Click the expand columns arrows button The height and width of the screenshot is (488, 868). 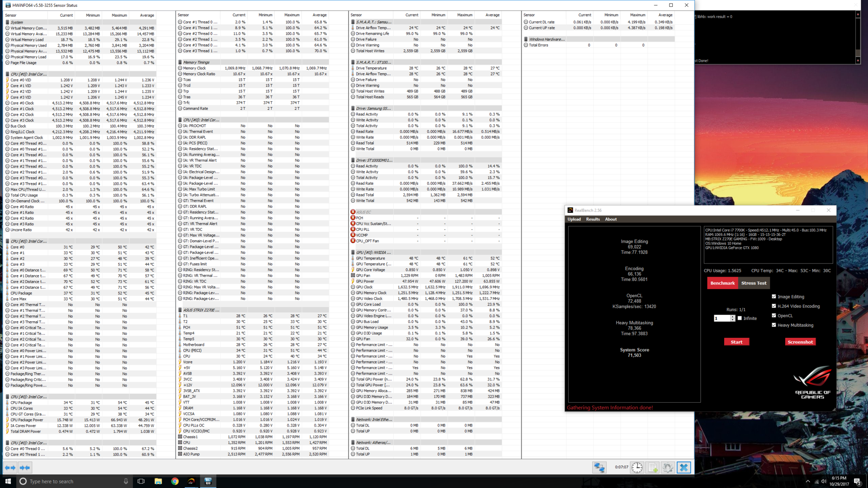tap(10, 468)
